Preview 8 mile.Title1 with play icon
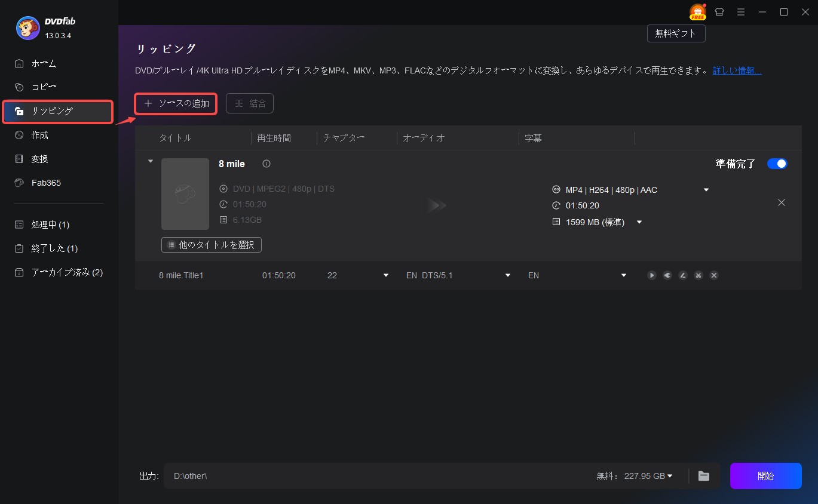Viewport: 818px width, 504px height. [x=652, y=275]
